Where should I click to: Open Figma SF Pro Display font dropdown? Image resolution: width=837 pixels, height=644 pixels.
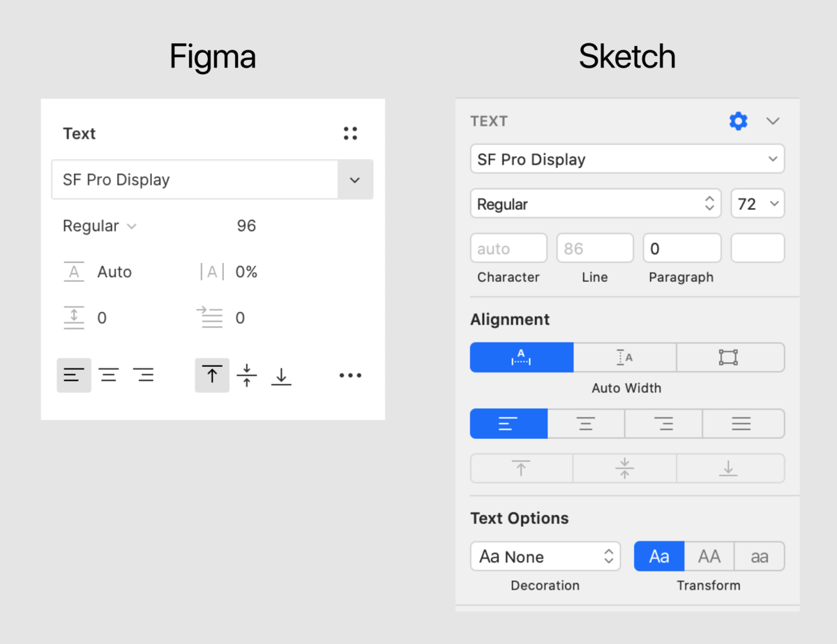(212, 179)
